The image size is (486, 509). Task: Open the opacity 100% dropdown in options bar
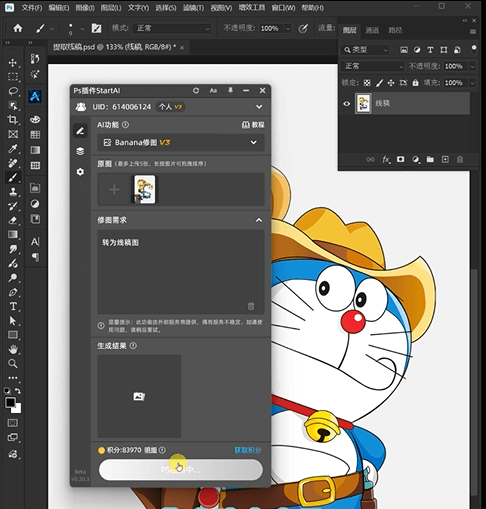click(x=288, y=29)
